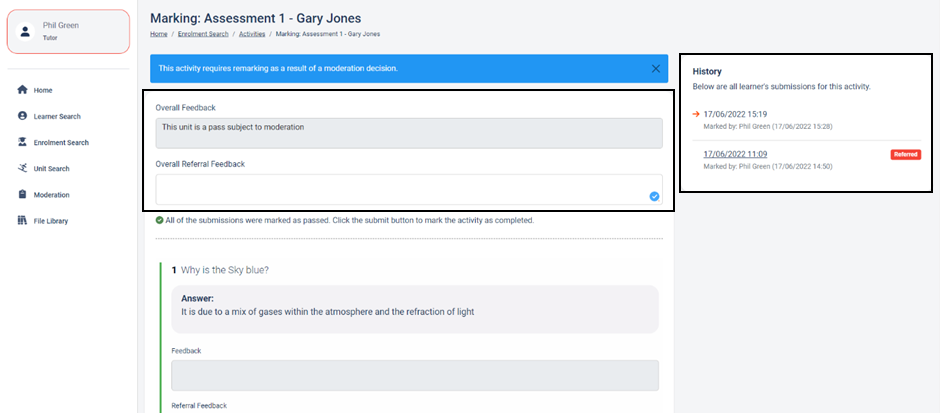Click the blue checkmark in Overall Referral Feedback

coord(654,196)
